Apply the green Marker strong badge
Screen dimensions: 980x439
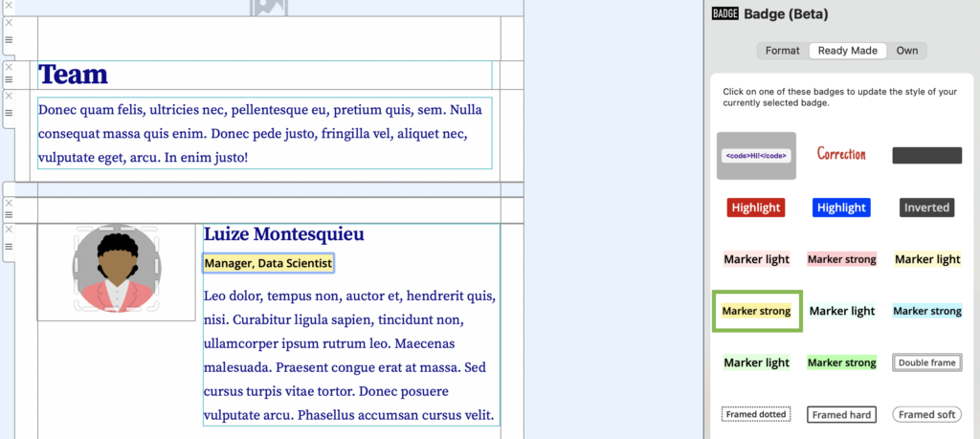tap(841, 362)
